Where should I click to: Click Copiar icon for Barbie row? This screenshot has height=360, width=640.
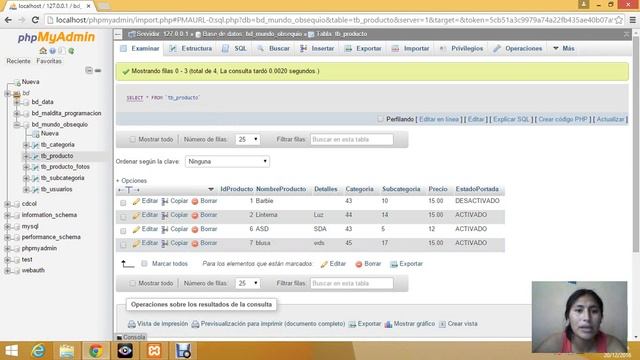[x=165, y=201]
